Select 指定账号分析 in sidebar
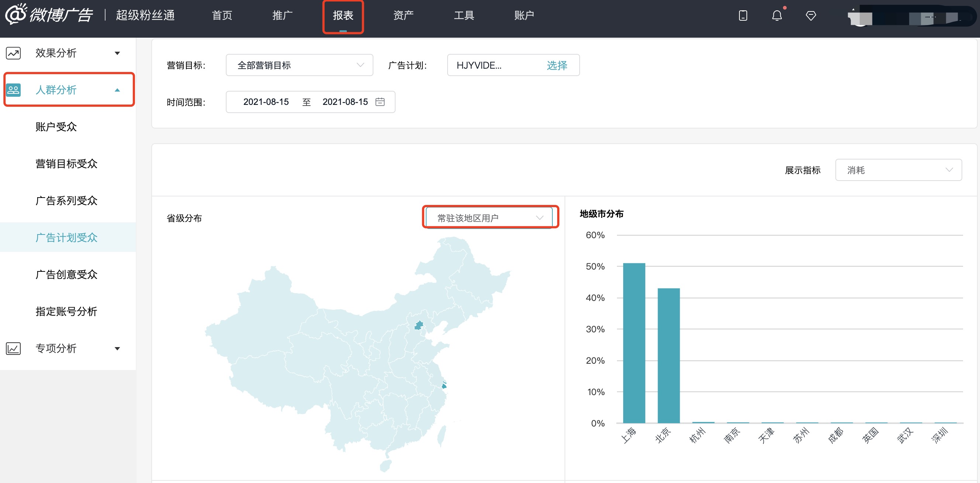The width and height of the screenshot is (980, 483). point(66,311)
